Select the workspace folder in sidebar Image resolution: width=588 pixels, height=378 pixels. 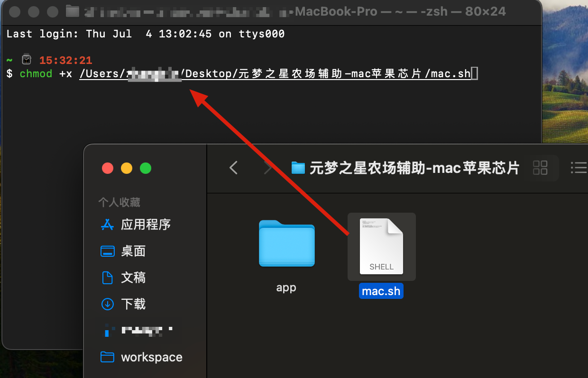click(151, 357)
